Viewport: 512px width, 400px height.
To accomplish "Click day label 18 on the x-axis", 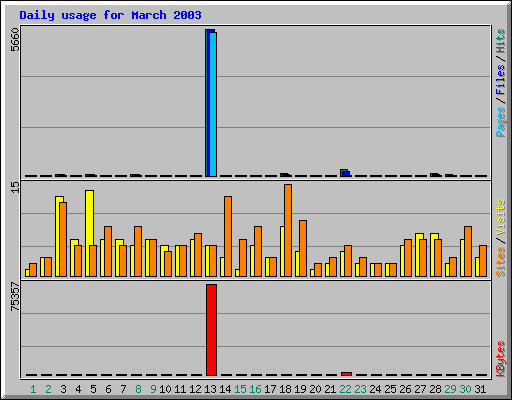I will pos(285,389).
